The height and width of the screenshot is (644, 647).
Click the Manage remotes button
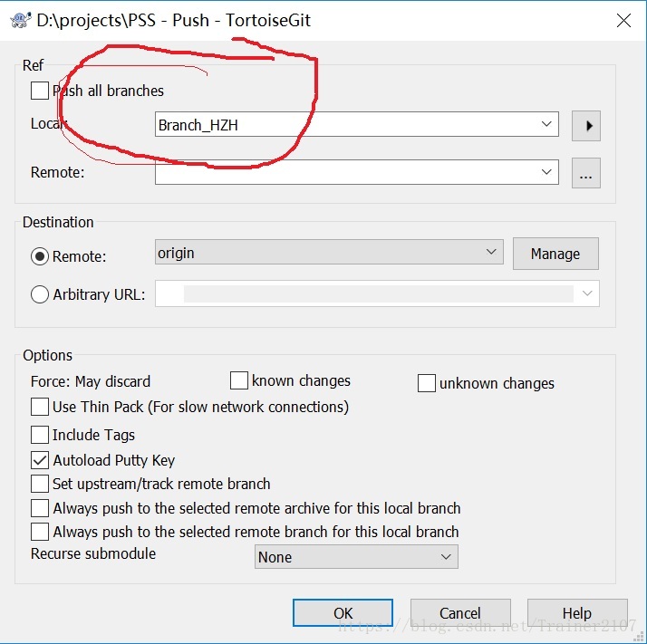pos(555,254)
